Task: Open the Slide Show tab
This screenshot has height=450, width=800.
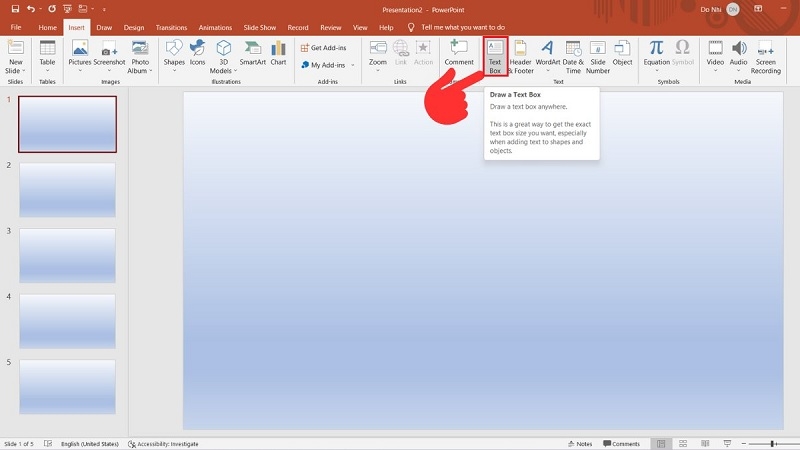Action: tap(260, 28)
